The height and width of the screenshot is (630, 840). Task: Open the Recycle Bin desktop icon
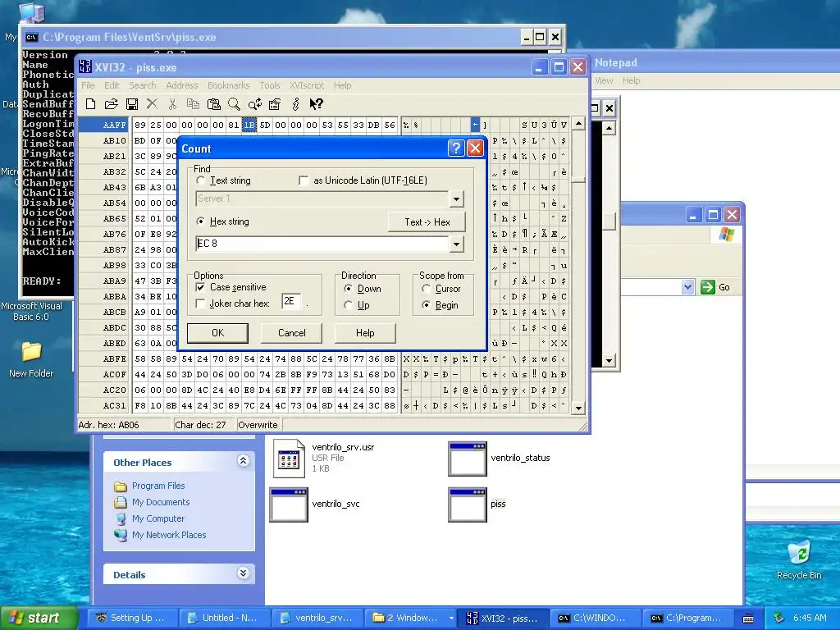tap(799, 552)
